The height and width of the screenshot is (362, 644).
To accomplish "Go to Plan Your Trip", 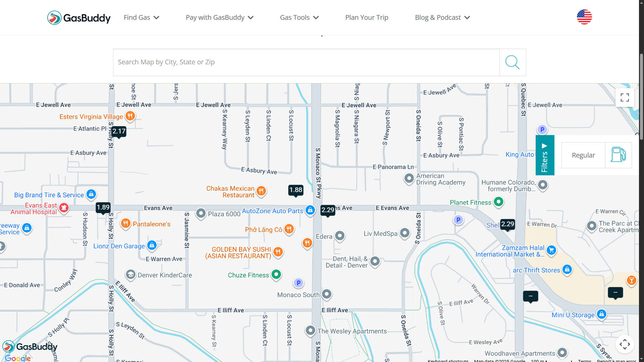I will [x=367, y=17].
